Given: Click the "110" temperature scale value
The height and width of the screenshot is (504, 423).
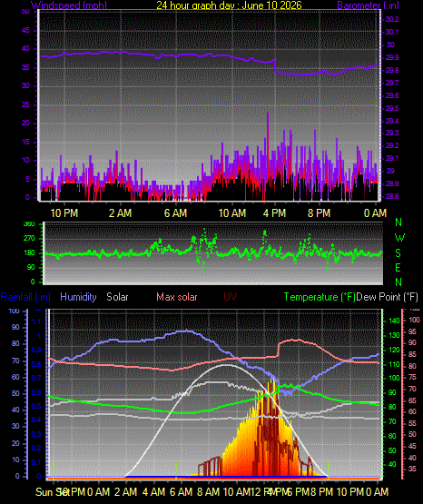Looking at the screenshot, I should pos(394,364).
